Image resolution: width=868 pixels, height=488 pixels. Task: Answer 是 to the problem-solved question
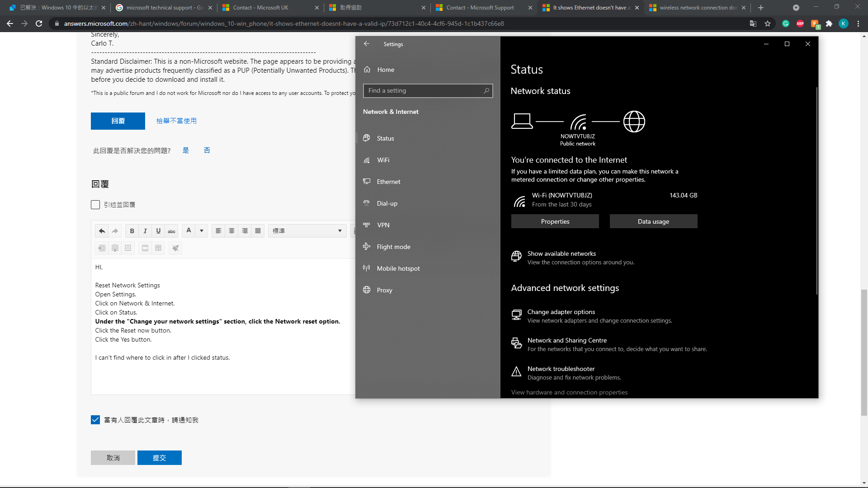click(186, 150)
